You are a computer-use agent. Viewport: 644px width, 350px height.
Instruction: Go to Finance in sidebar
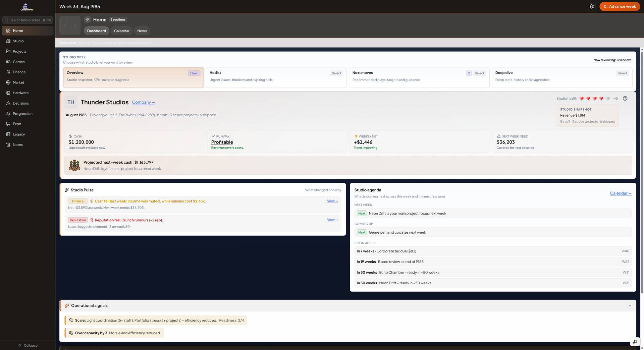pyautogui.click(x=19, y=72)
